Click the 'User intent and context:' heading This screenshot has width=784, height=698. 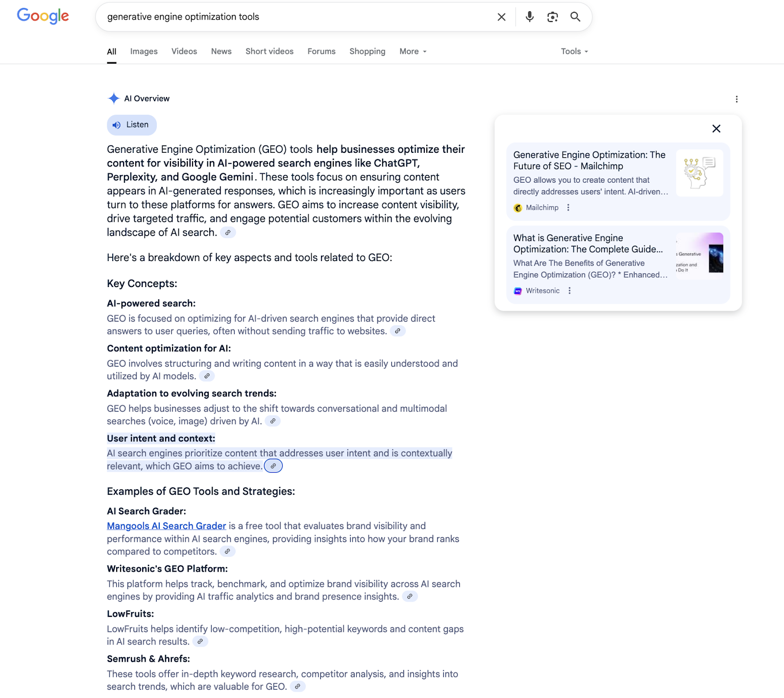tap(161, 439)
